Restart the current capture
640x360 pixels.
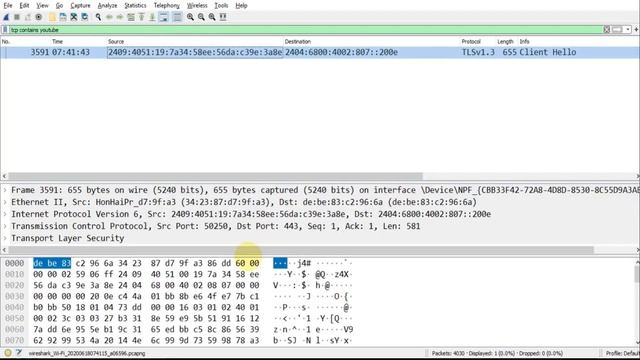pos(28,17)
